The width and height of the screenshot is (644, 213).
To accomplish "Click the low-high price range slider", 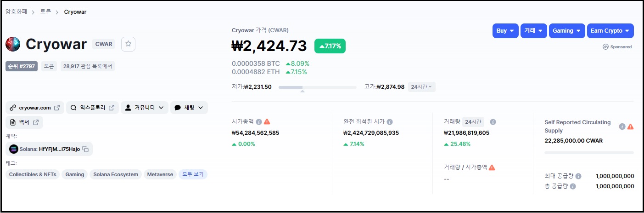I will pyautogui.click(x=317, y=87).
